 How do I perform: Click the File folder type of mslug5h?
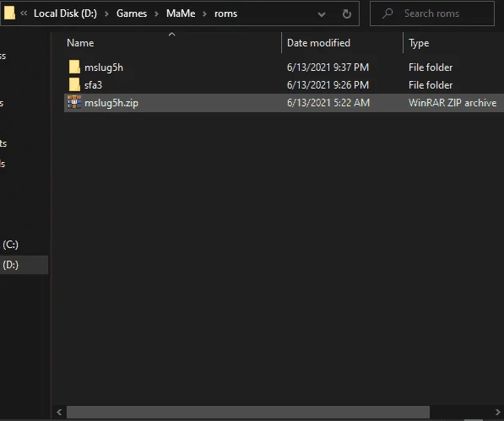(x=431, y=67)
